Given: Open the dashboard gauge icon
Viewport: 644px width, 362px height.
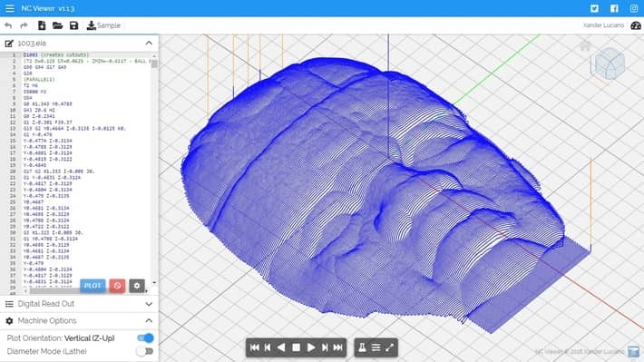Looking at the screenshot, I should (x=635, y=25).
